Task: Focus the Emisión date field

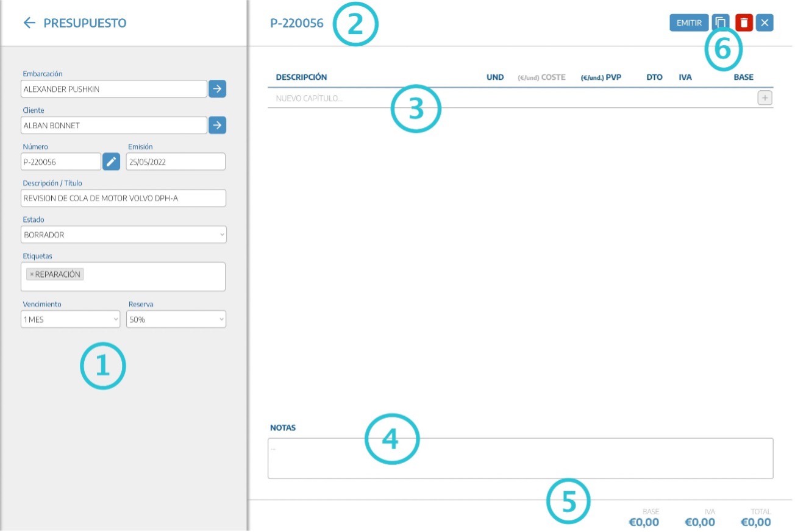Action: pyautogui.click(x=176, y=162)
